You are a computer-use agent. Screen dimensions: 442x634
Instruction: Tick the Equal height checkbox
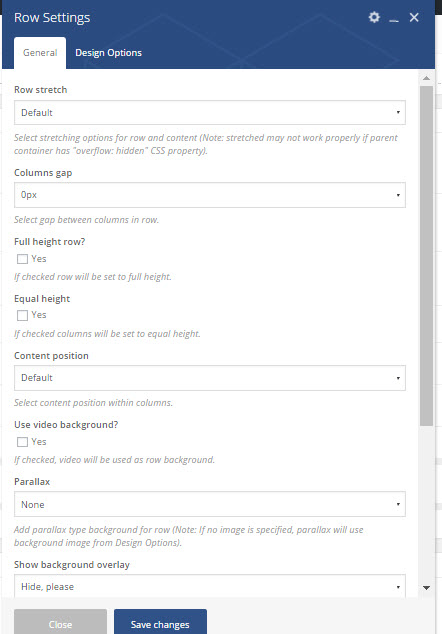tap(22, 315)
